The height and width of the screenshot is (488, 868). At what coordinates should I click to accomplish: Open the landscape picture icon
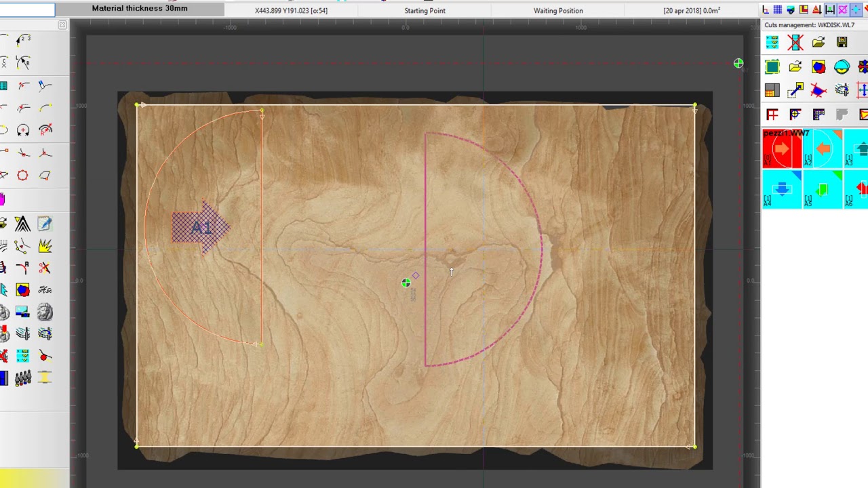(x=22, y=311)
